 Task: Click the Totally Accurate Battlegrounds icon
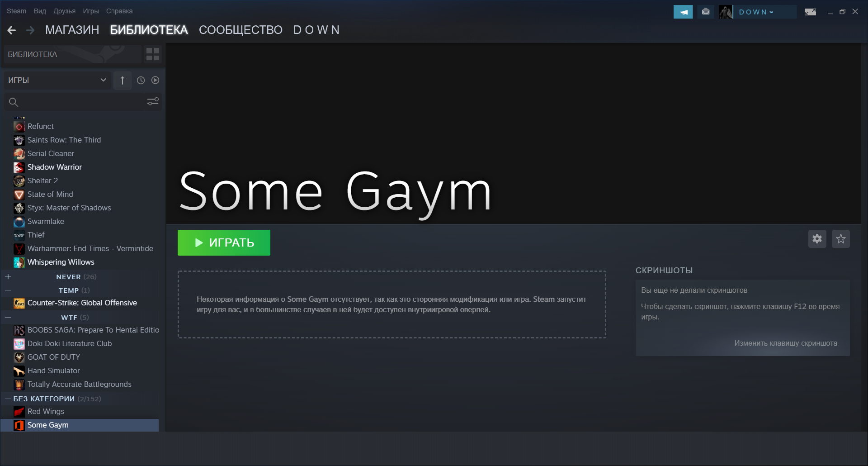[19, 385]
